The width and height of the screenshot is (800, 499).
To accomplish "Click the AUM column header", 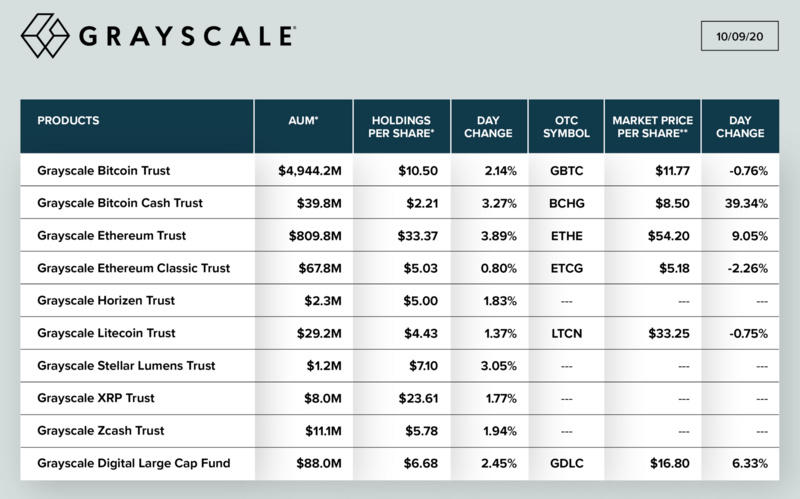I will pyautogui.click(x=302, y=120).
